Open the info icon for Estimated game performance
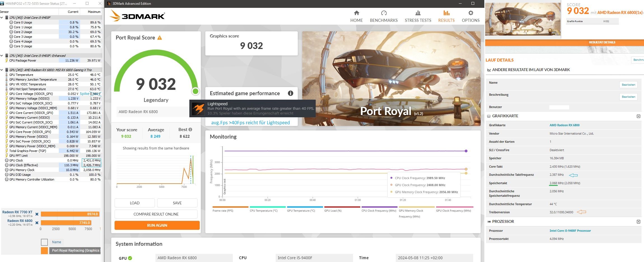Screen dimensions: 644x262 (290, 93)
